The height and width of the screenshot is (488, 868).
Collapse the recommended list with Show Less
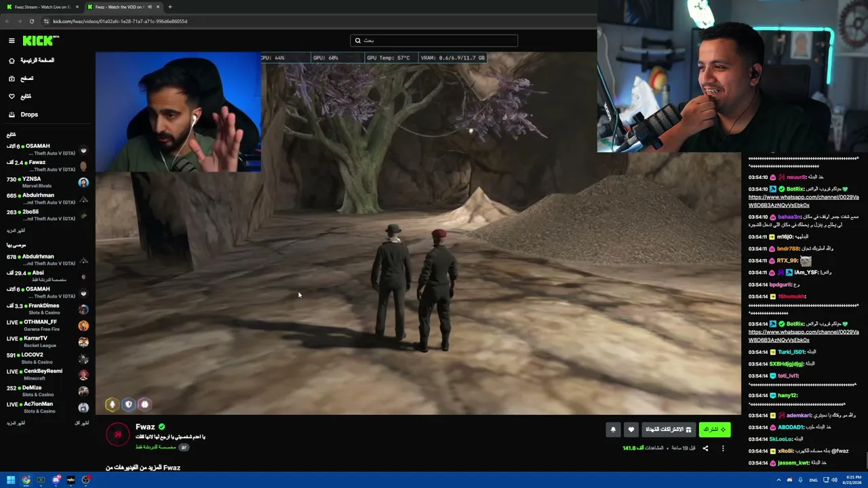click(x=82, y=423)
